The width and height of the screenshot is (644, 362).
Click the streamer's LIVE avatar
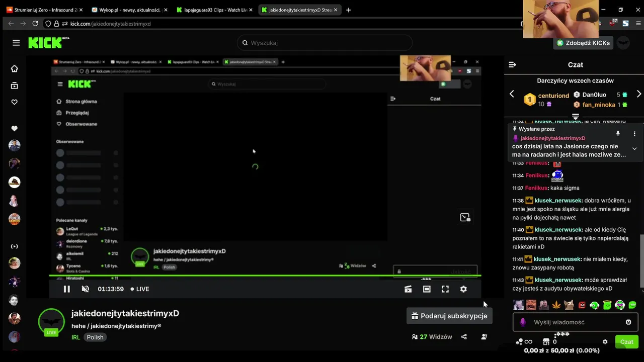51,322
